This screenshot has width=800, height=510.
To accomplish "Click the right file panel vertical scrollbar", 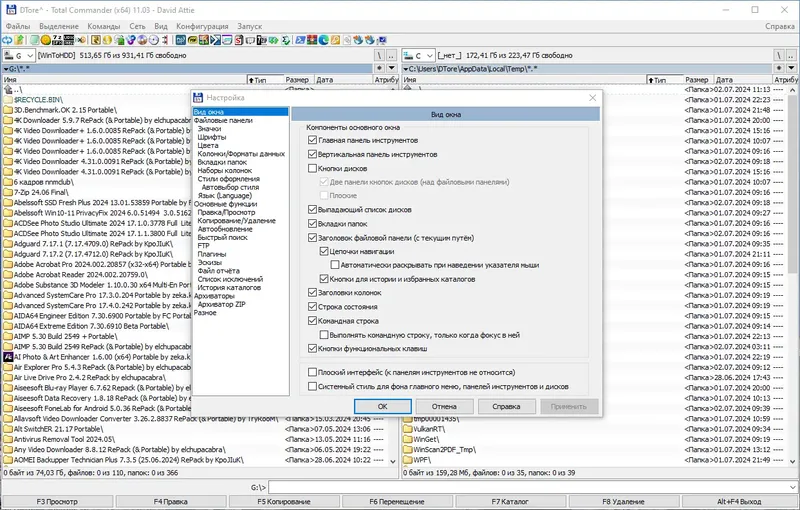I will click(792, 275).
